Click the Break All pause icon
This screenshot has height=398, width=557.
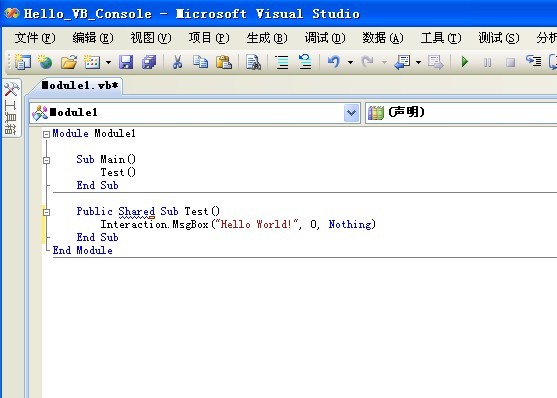click(487, 63)
